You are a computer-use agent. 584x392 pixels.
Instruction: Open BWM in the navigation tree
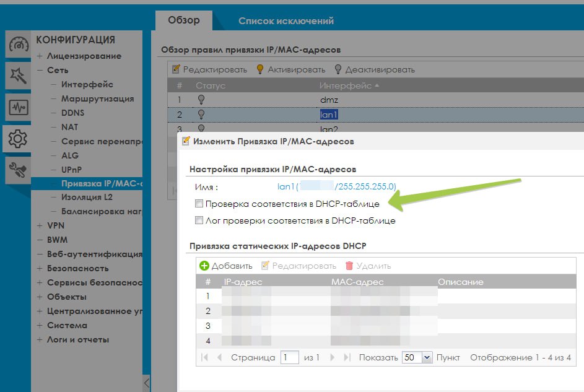tap(58, 240)
